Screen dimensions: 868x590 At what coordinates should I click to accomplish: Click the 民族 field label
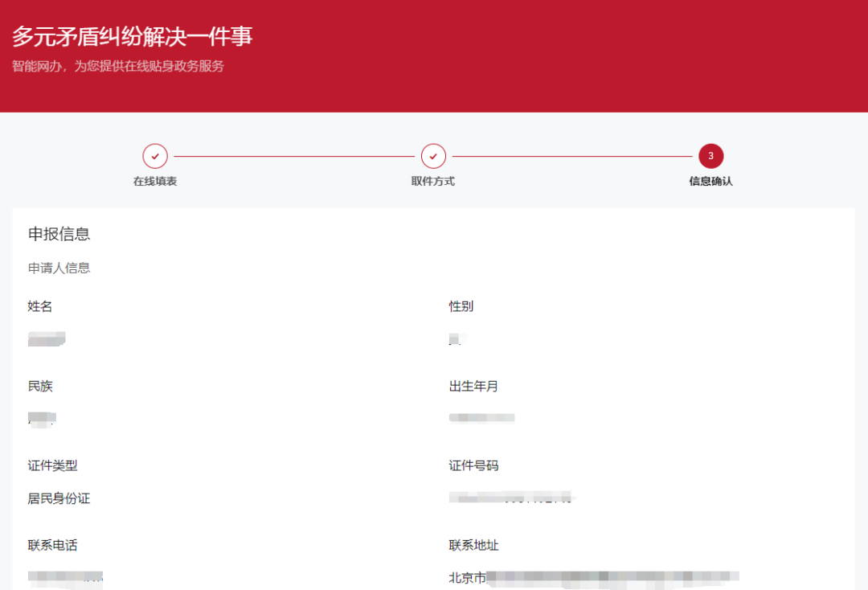click(40, 386)
